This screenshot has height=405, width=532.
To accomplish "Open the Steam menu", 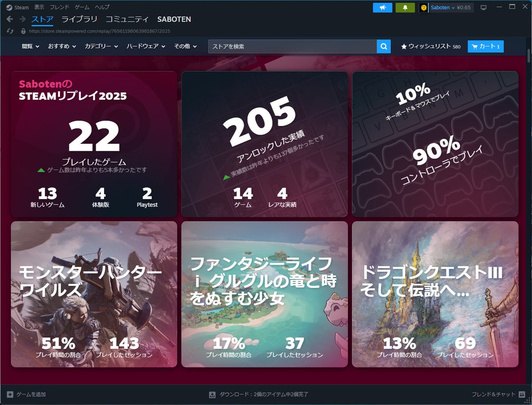I will (21, 7).
